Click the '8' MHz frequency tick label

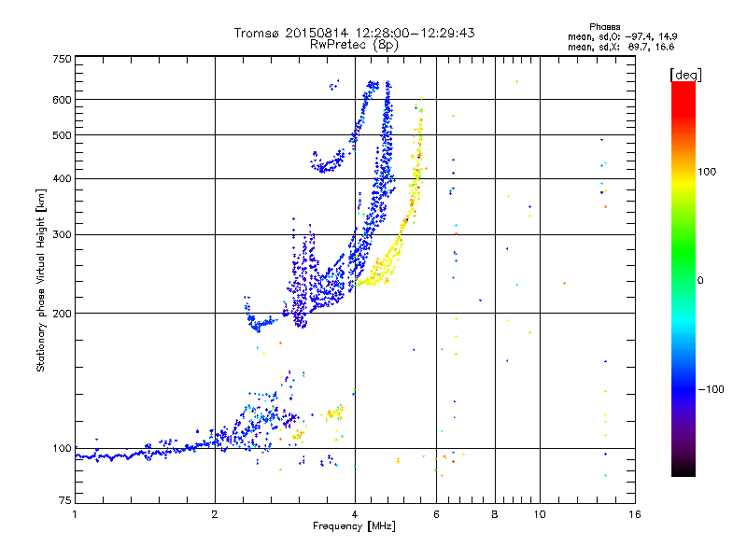click(495, 514)
